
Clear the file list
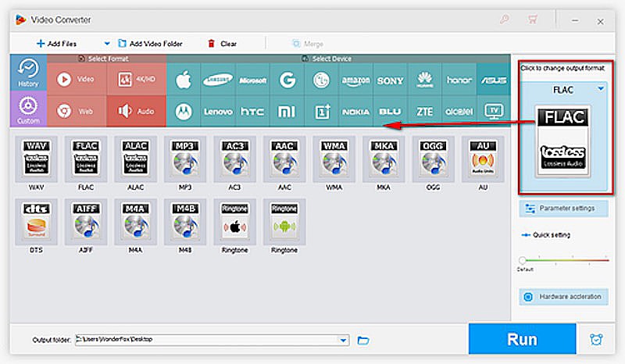click(x=223, y=44)
